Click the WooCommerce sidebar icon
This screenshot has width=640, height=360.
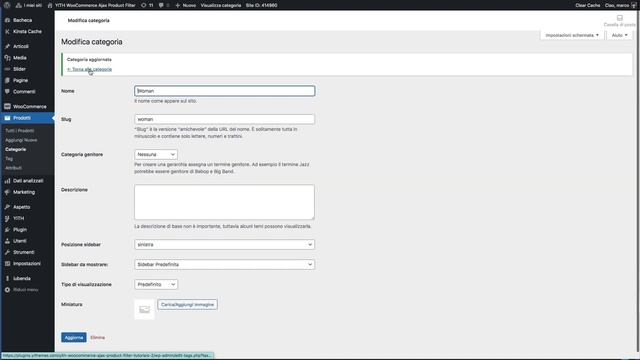tap(7, 107)
